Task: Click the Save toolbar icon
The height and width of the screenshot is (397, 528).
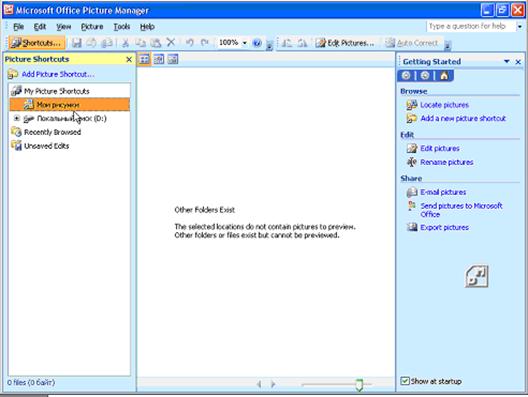Action: pos(77,43)
